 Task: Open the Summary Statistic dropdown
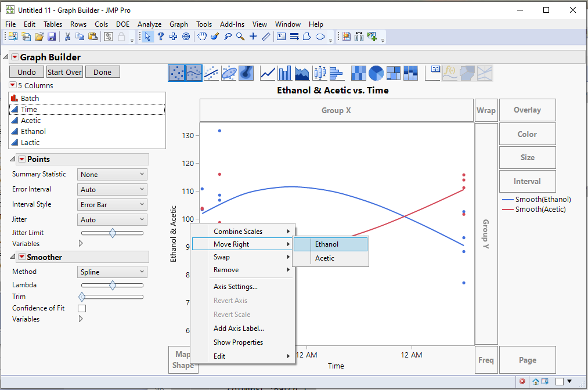[111, 174]
